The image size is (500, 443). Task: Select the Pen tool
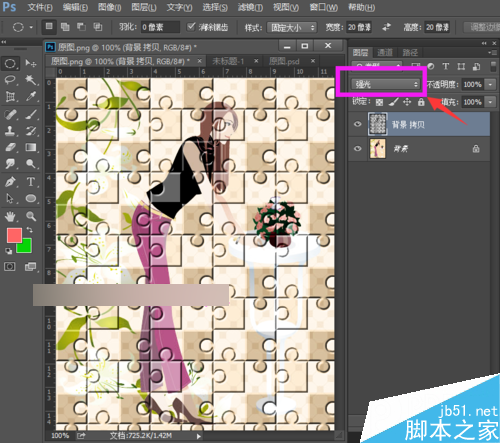pos(10,182)
